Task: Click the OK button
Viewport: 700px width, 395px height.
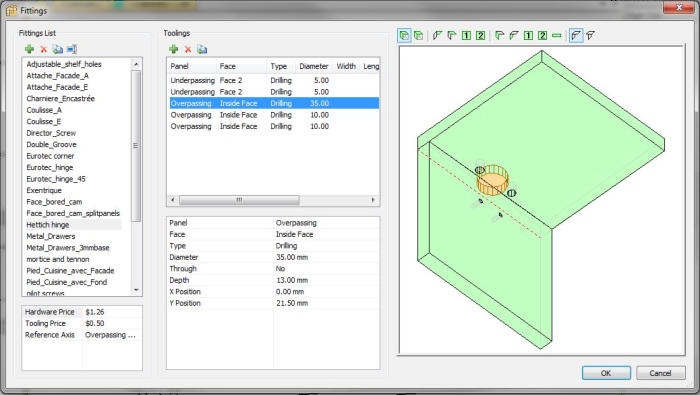Action: [x=606, y=373]
